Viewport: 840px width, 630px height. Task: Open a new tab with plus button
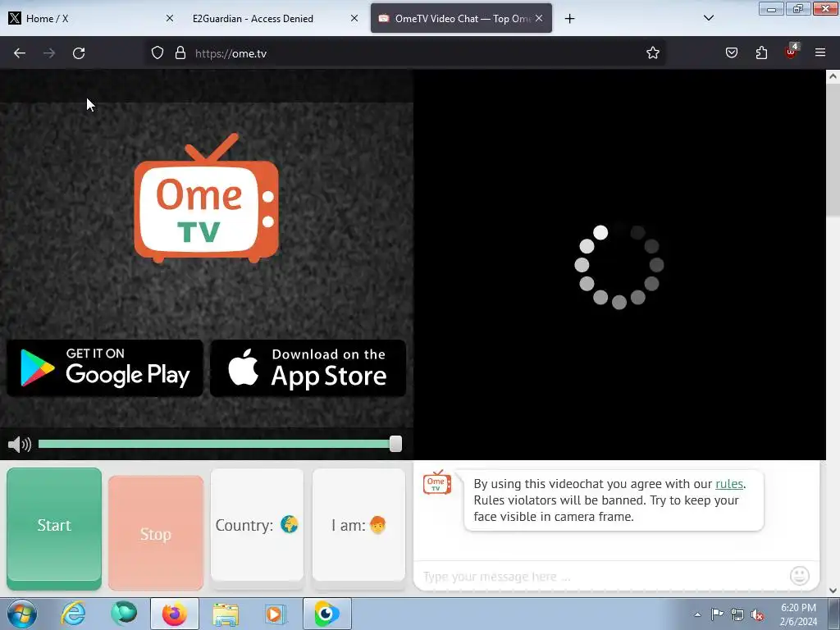coord(569,19)
